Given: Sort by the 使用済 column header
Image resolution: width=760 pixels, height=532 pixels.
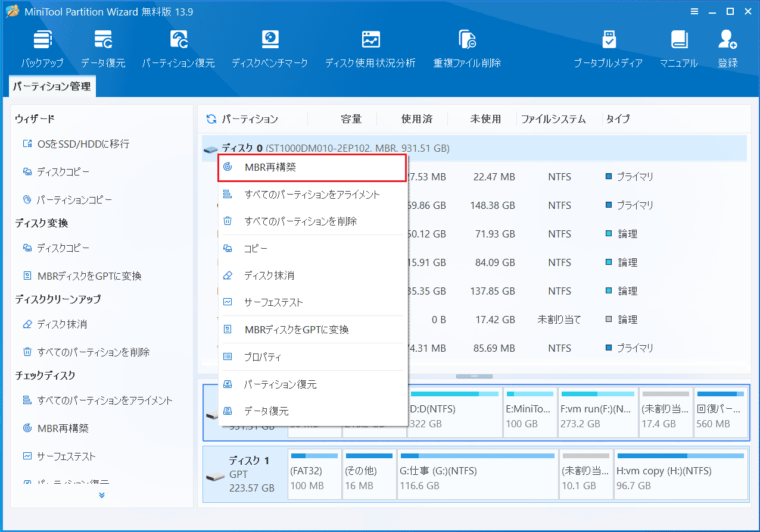Looking at the screenshot, I should click(x=416, y=119).
